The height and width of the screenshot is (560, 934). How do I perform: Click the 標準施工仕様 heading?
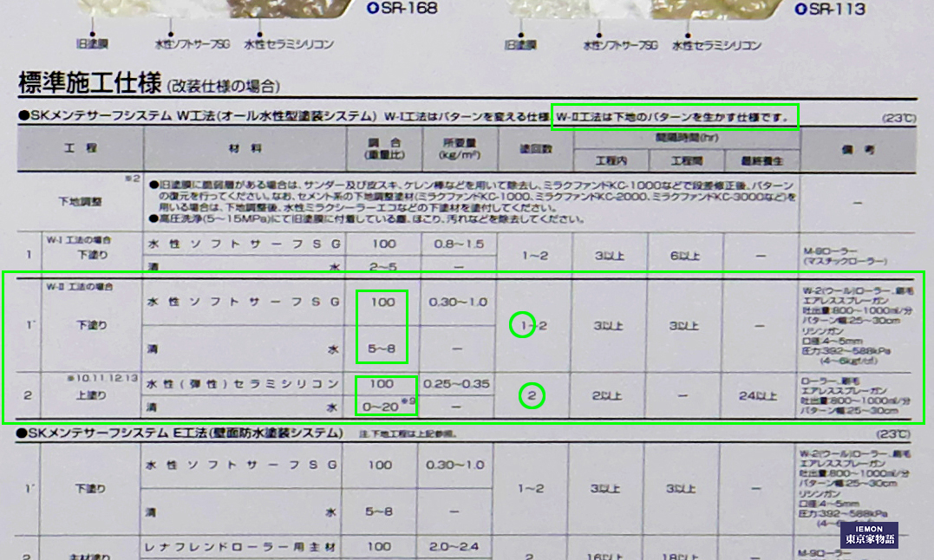(90, 84)
